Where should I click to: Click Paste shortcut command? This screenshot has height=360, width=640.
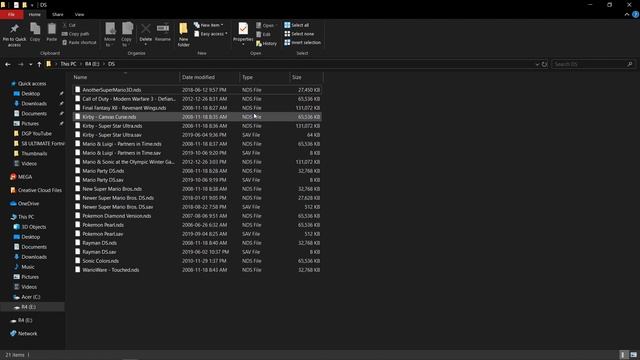[79, 42]
